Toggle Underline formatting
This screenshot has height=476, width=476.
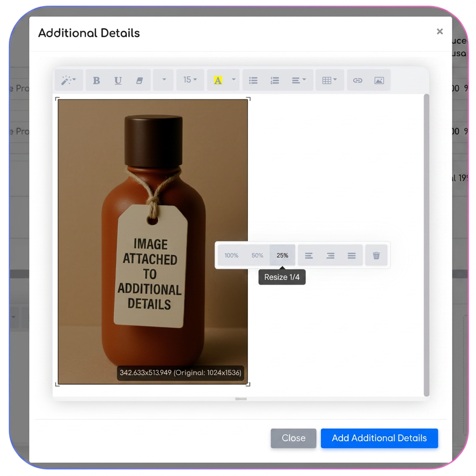pyautogui.click(x=118, y=80)
